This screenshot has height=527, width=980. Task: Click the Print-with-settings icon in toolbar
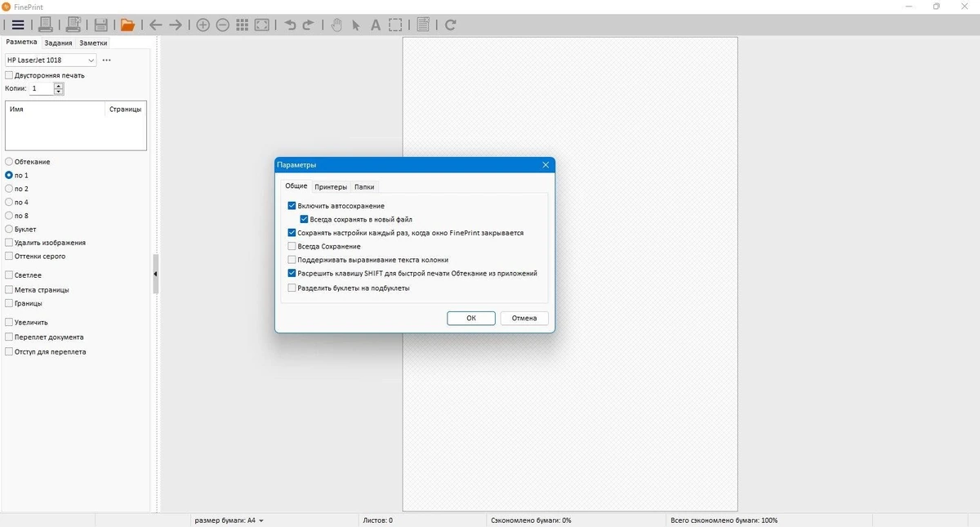click(x=73, y=25)
